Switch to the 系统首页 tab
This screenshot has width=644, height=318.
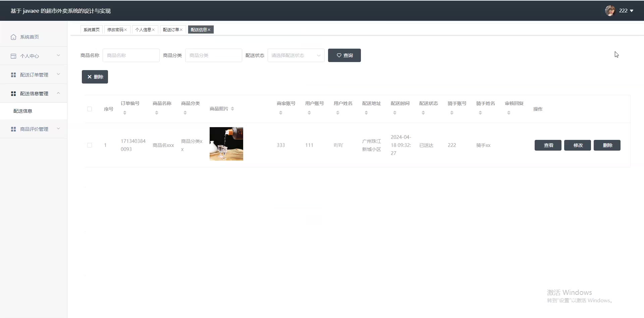pos(92,30)
